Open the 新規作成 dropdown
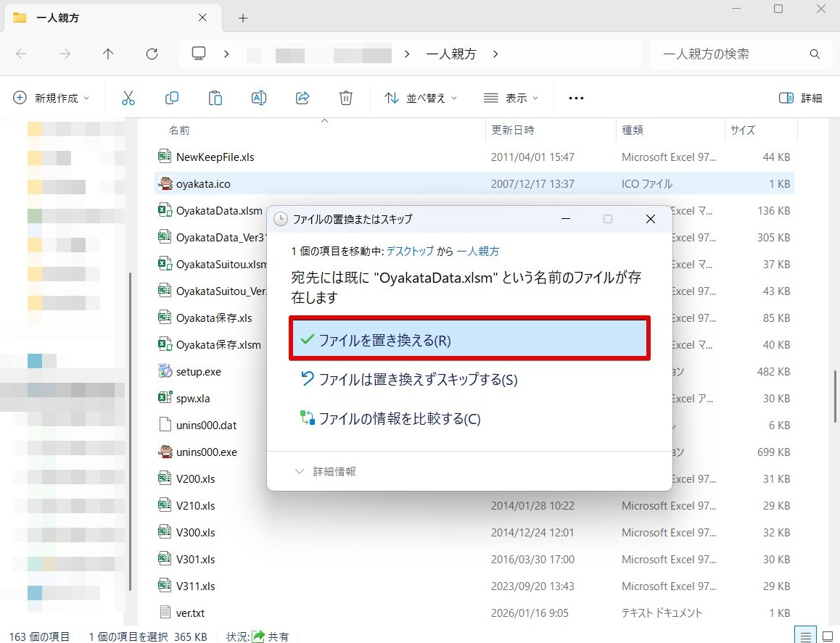Image resolution: width=840 pixels, height=643 pixels. pos(52,98)
